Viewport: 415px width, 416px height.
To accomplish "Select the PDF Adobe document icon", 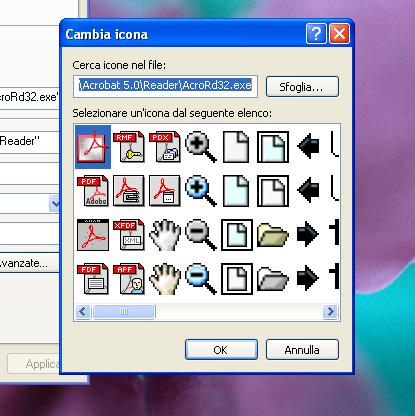I will point(93,191).
